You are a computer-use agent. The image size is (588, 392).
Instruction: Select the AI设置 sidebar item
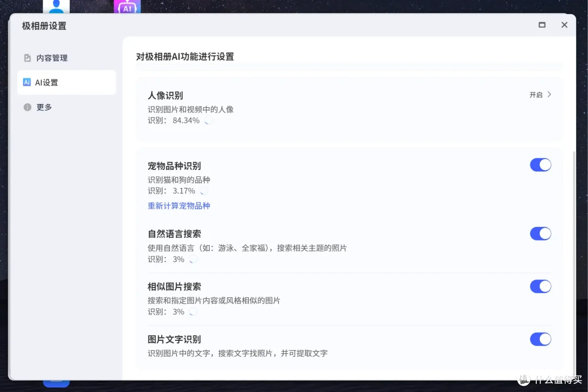tap(66, 82)
